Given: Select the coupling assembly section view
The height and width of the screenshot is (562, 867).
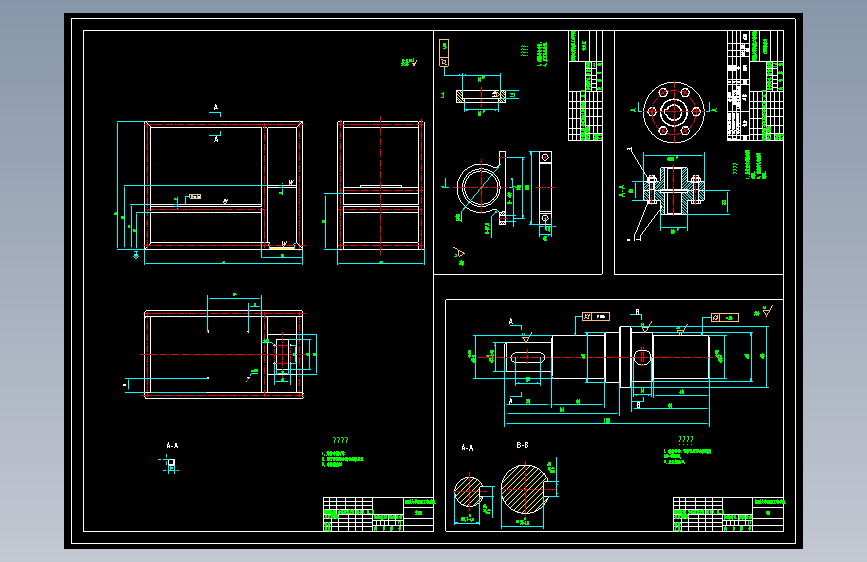Looking at the screenshot, I should click(x=673, y=191).
